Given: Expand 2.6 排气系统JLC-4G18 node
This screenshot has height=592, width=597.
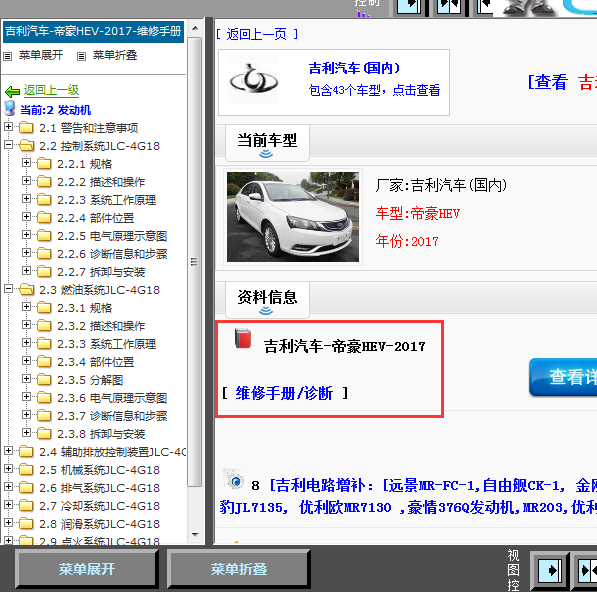Looking at the screenshot, I should click(8, 486).
